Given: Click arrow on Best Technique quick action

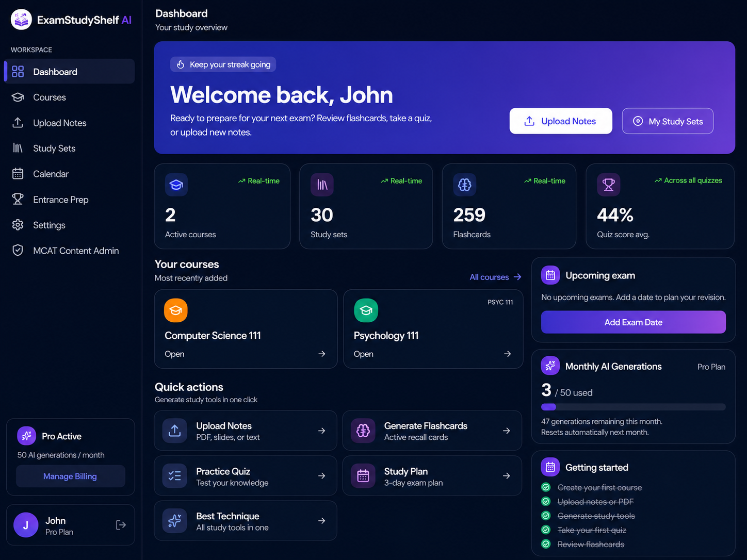Looking at the screenshot, I should click(x=322, y=521).
